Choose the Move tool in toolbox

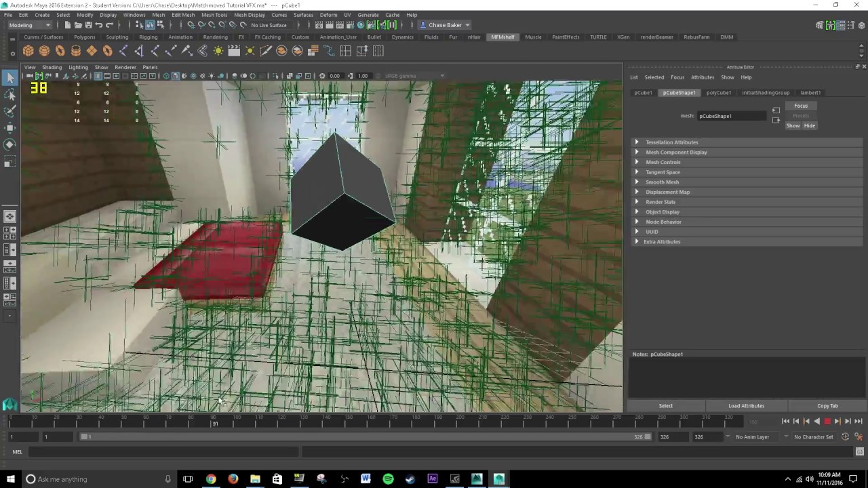tap(9, 127)
